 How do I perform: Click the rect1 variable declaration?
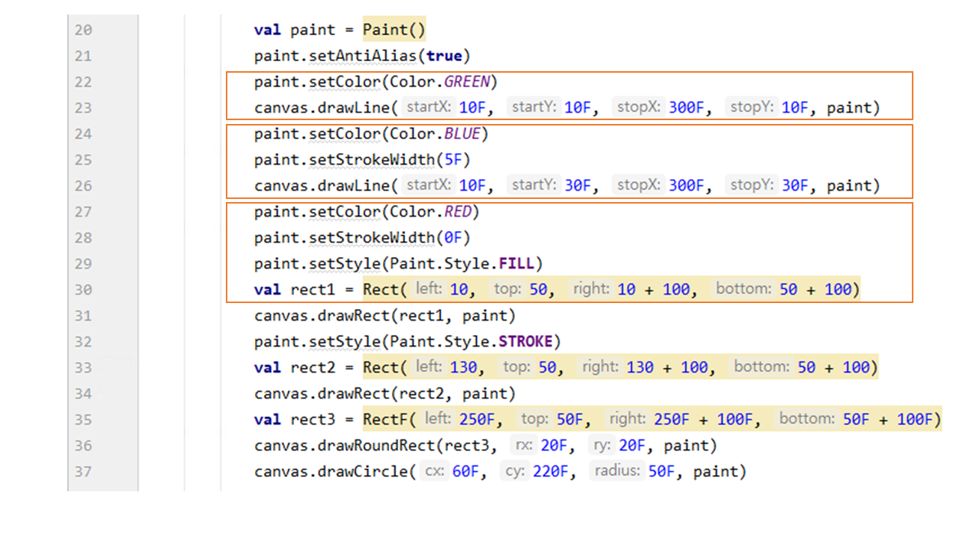[x=313, y=289]
